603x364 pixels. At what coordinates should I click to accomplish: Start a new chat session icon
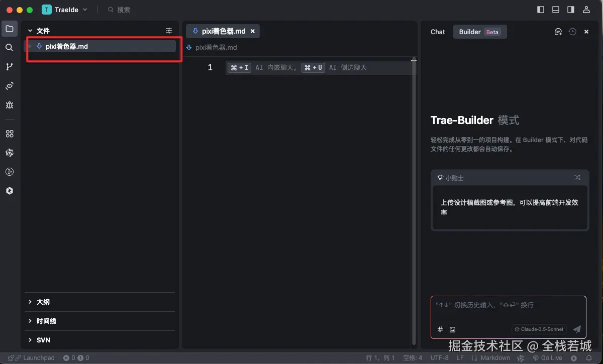click(558, 32)
